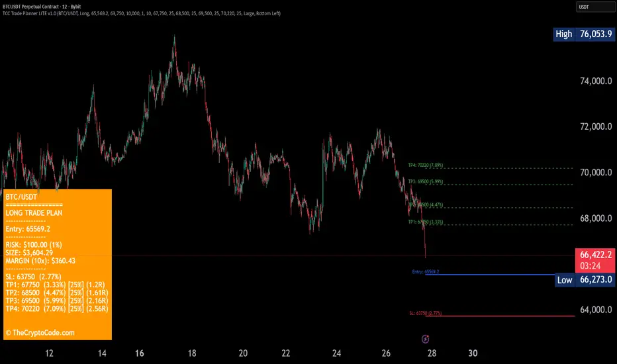
Task: Click the date label 20 on time axis
Action: (243, 353)
